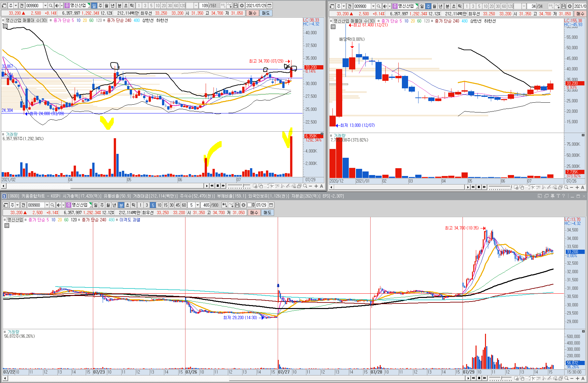The height and width of the screenshot is (383, 588).
Task: Click the 매수 buy button in the bottom chart
Action: [254, 213]
